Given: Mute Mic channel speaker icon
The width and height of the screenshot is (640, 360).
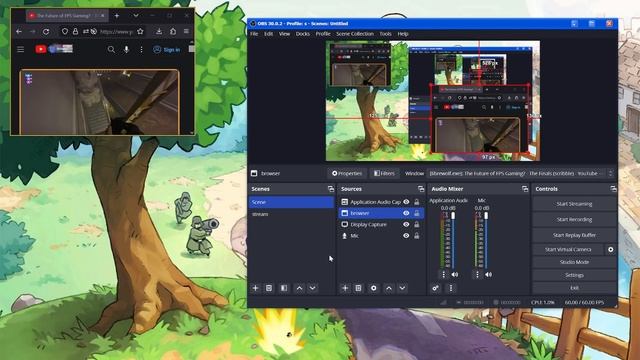Looking at the screenshot, I should (488, 275).
